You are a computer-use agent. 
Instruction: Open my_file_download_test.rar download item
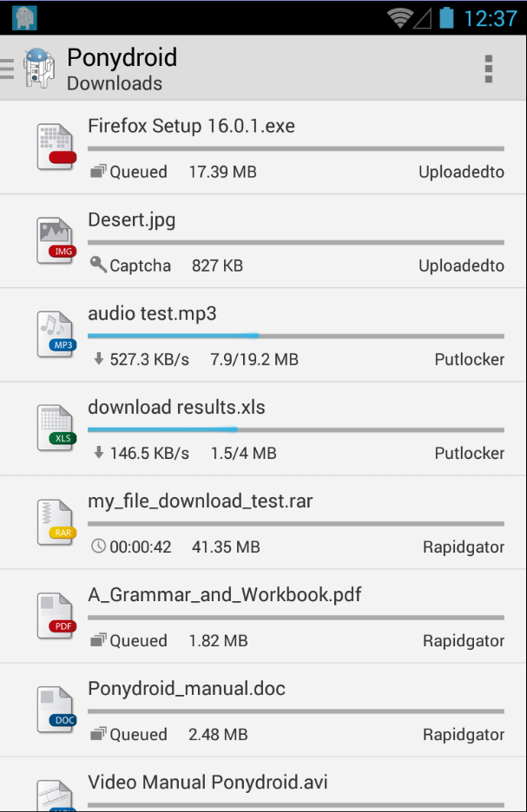(x=200, y=501)
